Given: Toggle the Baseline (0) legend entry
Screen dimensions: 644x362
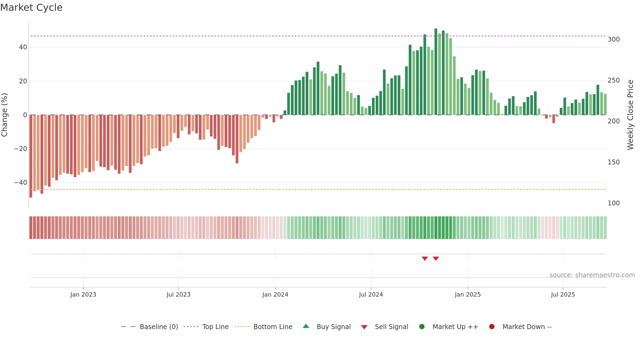Looking at the screenshot, I should (x=149, y=327).
